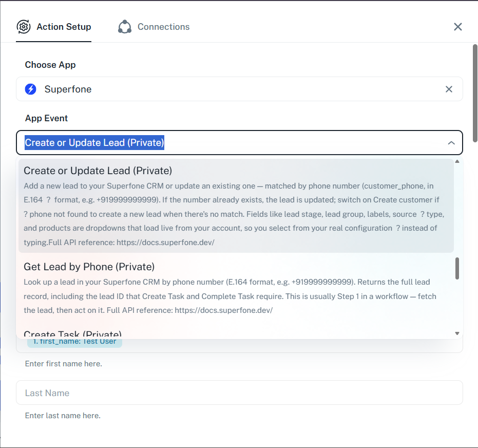Click the "Look up a lead in your Superfone CRM" description
478x448 pixels.
[230, 296]
